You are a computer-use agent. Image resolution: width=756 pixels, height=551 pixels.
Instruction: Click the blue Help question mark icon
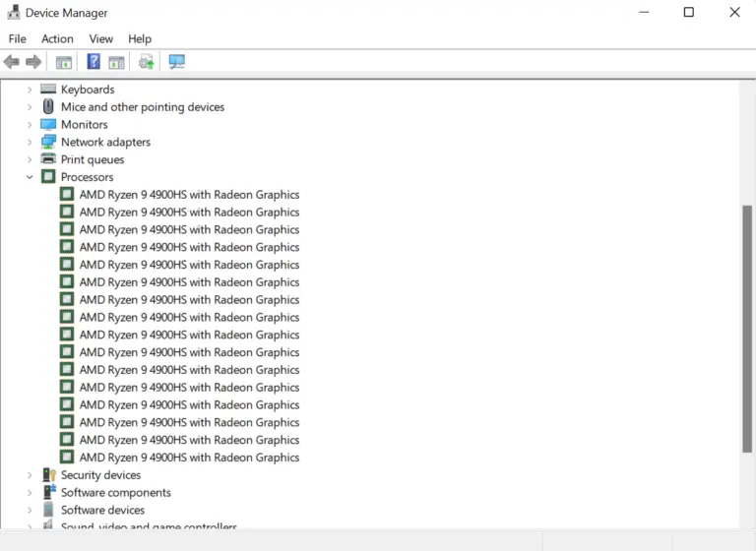point(94,62)
